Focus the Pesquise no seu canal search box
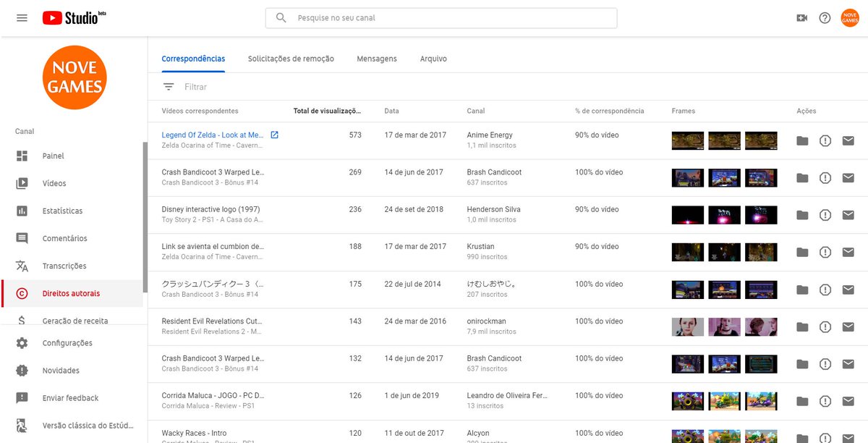 (x=441, y=18)
